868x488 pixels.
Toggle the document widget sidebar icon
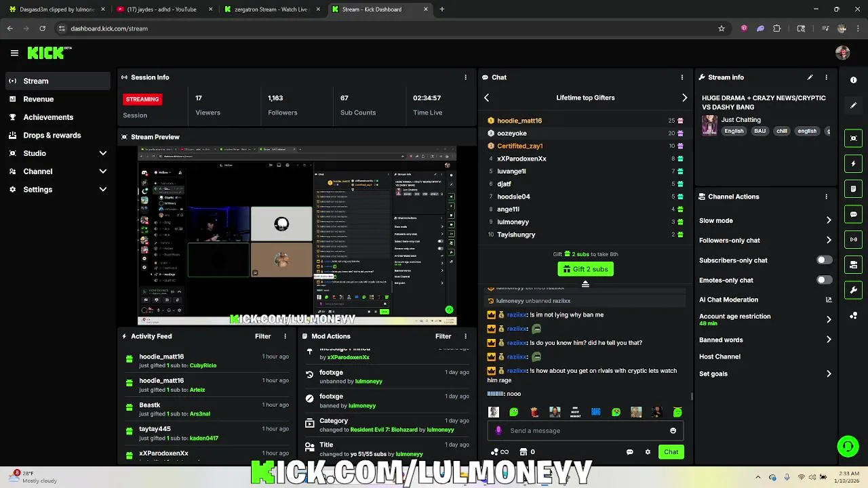854,189
